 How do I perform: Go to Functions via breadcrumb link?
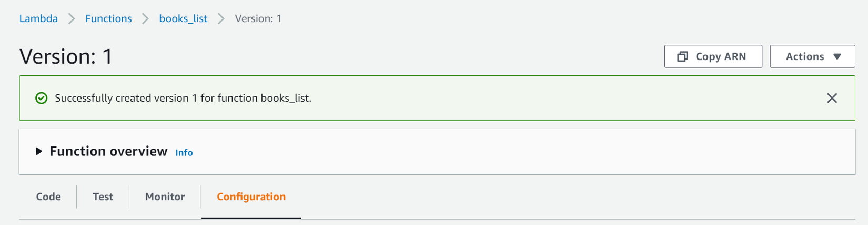click(x=108, y=18)
